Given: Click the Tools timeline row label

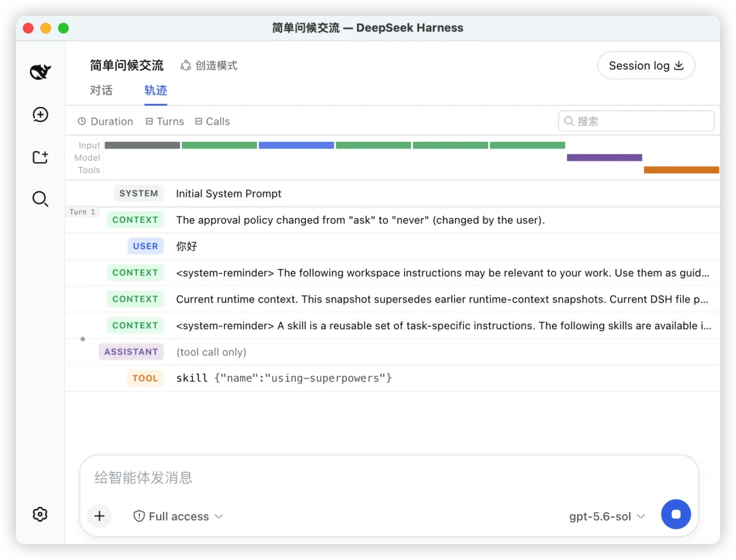Looking at the screenshot, I should 89,170.
